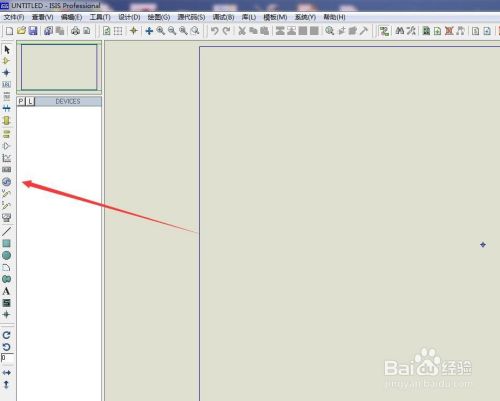Toggle the False Origin icon
Image resolution: width=500 pixels, height=401 pixels.
(134, 31)
